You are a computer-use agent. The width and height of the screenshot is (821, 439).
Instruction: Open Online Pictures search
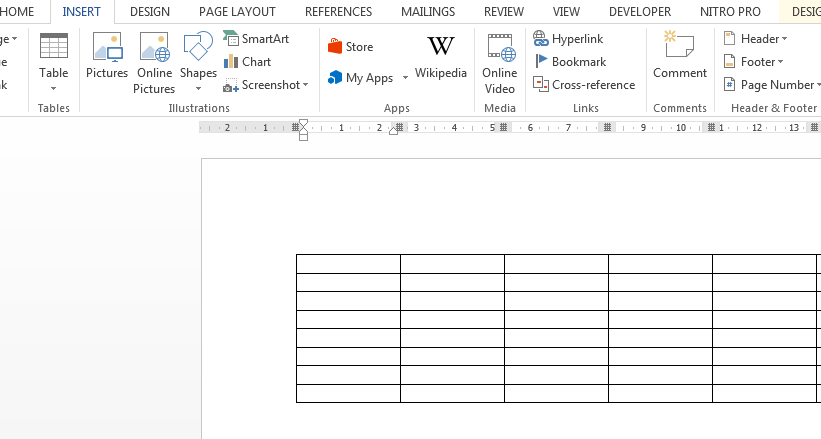154,63
